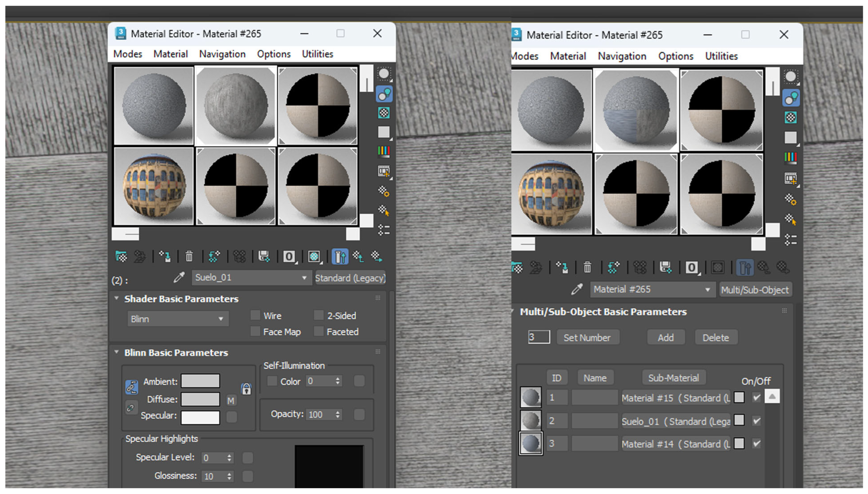Disable sub-material Suelo_01 On/Off checkbox
This screenshot has height=494, width=868.
pyautogui.click(x=756, y=421)
